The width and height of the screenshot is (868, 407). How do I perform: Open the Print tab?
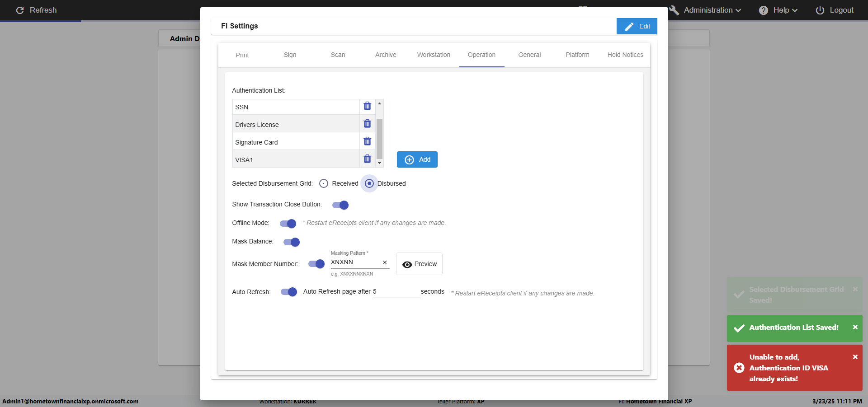tap(242, 55)
